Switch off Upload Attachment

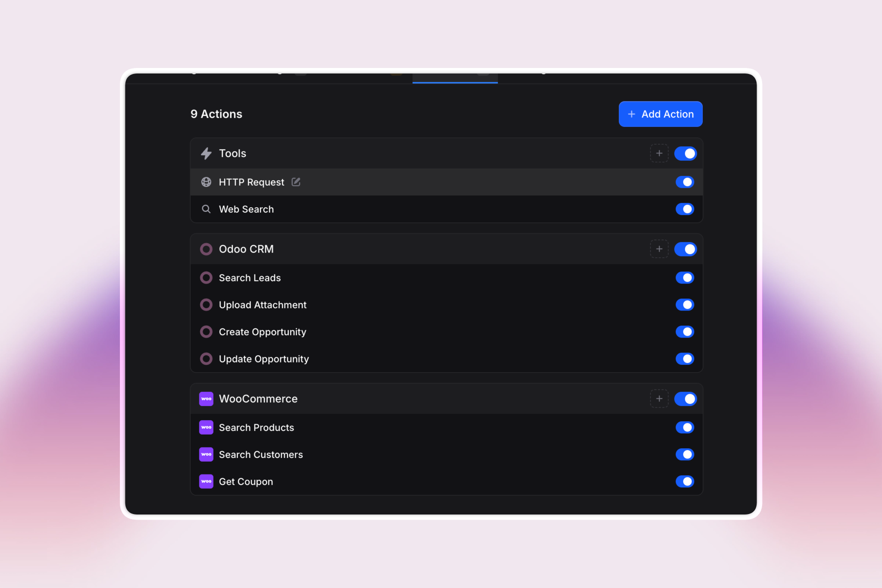(684, 305)
